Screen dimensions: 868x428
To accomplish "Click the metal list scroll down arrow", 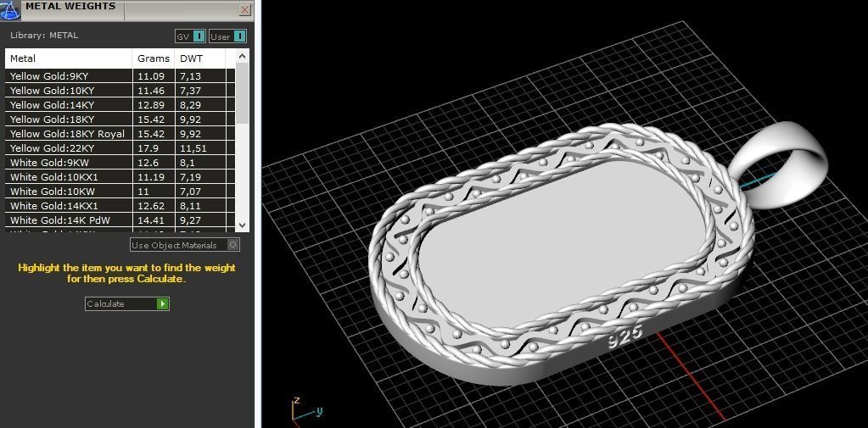I will click(242, 225).
